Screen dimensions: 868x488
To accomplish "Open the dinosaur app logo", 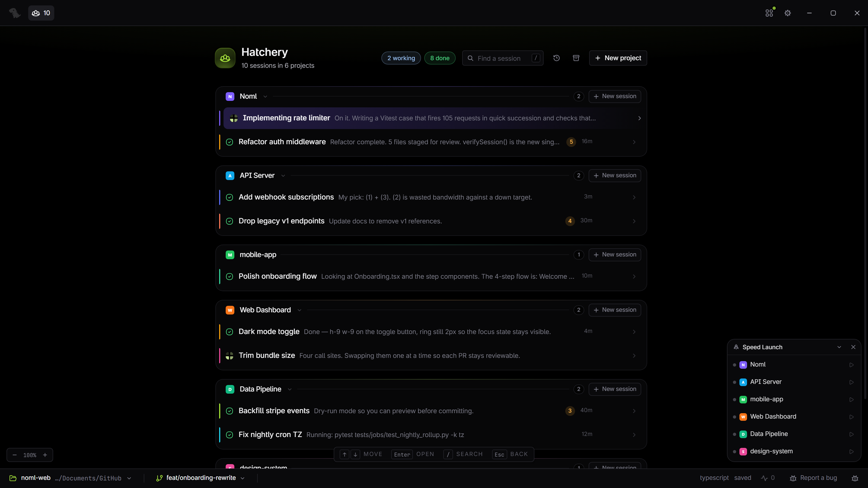I will click(14, 13).
